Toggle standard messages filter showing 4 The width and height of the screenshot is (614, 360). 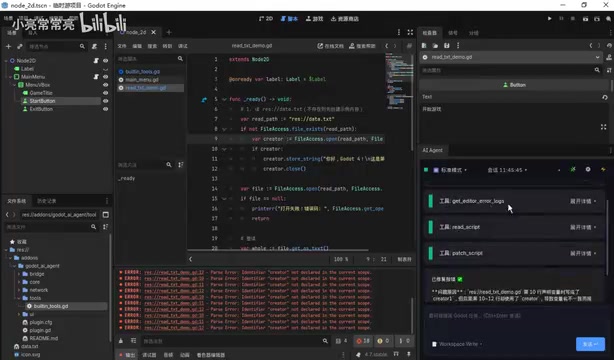click(x=341, y=341)
